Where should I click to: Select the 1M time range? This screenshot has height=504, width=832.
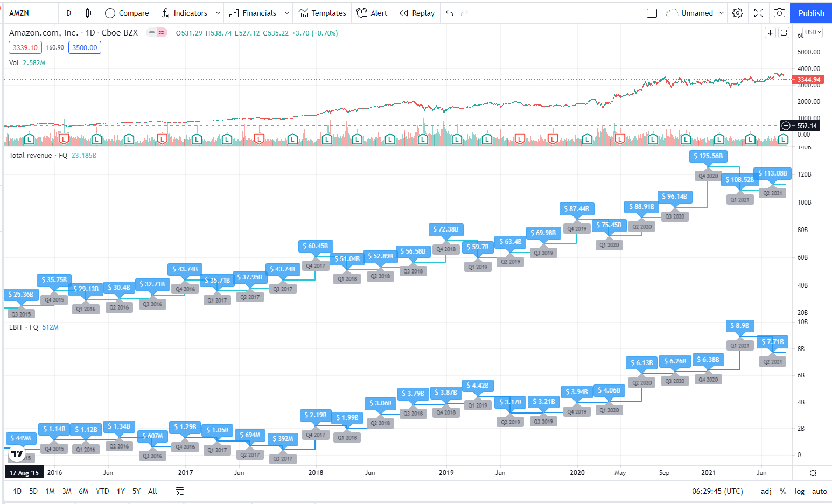[50, 491]
